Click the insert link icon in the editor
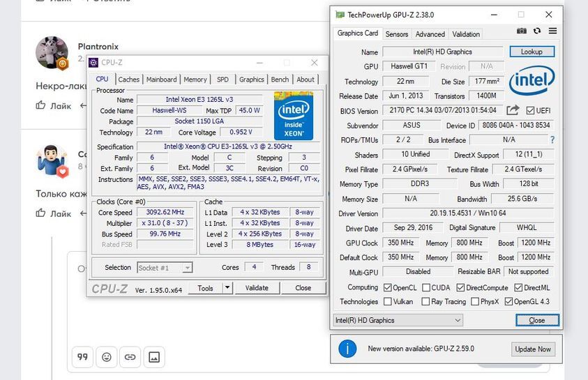Screen dimensions: 588x380 (x=130, y=357)
